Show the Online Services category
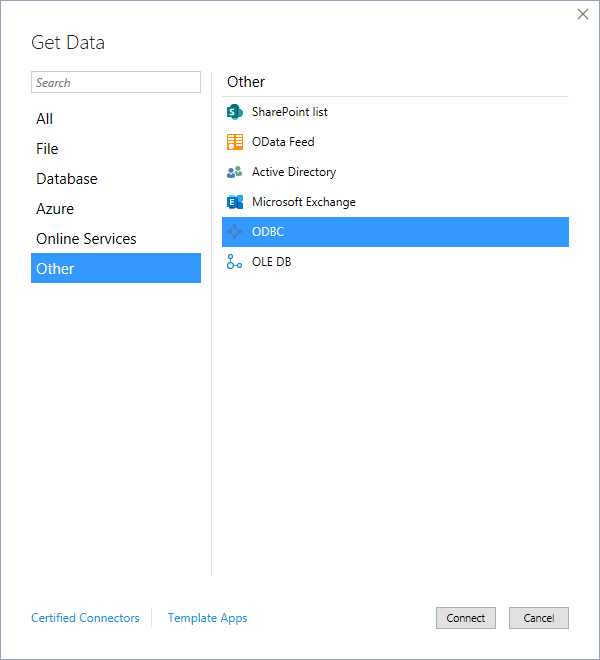This screenshot has width=600, height=660. [86, 239]
